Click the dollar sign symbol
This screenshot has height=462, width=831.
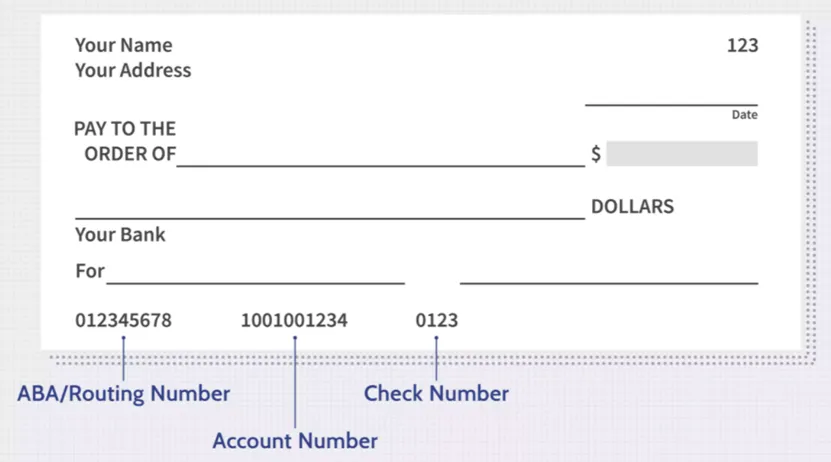(x=596, y=154)
